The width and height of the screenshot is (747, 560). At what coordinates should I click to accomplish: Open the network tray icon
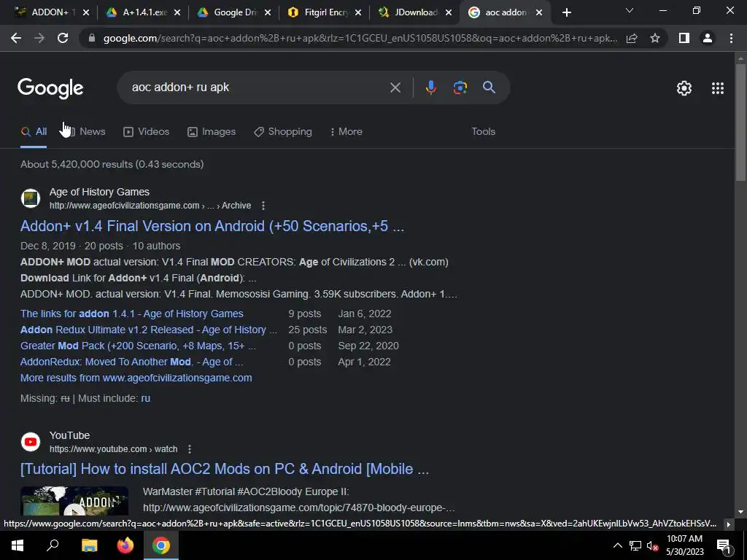635,545
